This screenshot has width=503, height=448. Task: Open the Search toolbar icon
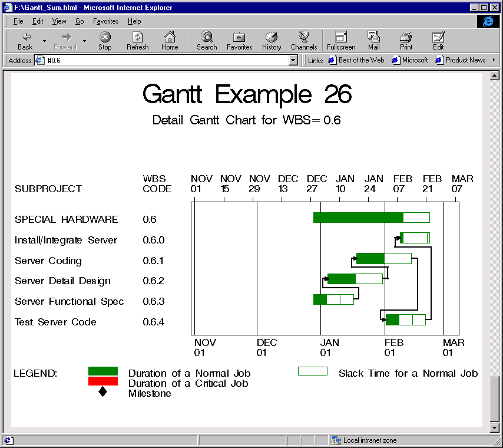coord(207,41)
